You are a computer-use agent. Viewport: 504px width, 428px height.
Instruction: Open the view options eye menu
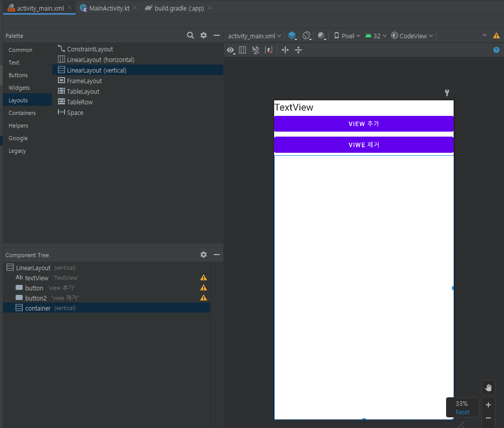(231, 50)
